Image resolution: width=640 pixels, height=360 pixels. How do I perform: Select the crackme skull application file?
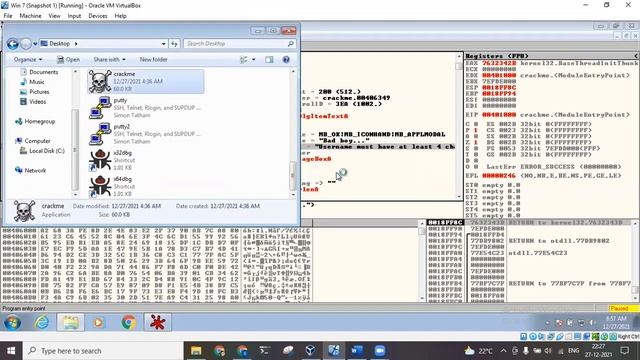[146, 81]
